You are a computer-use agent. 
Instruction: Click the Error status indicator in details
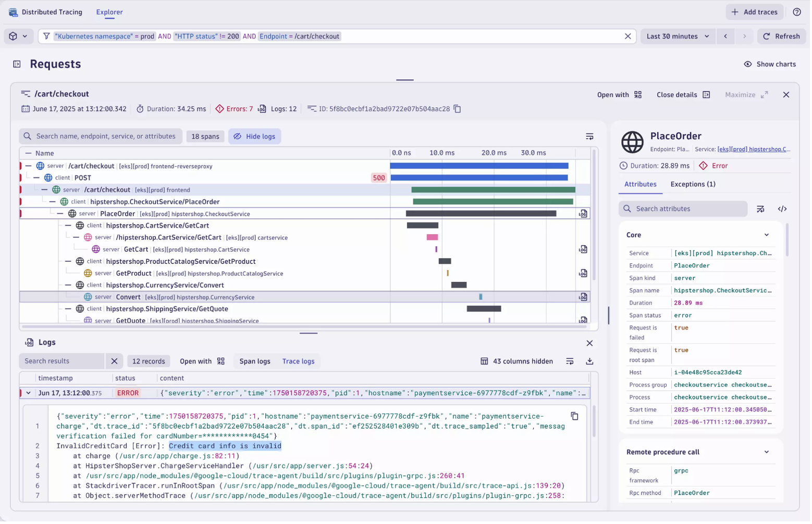[x=715, y=166]
